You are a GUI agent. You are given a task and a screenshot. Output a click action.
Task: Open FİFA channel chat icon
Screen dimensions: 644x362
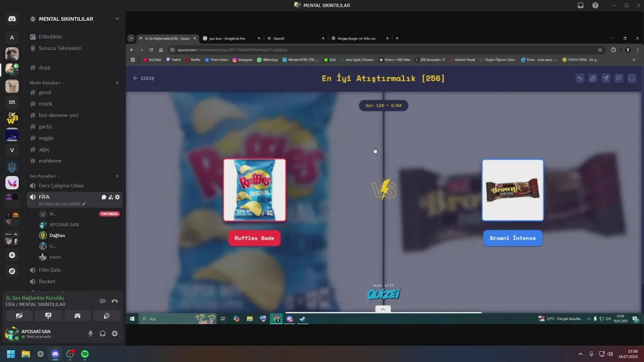coord(104,197)
